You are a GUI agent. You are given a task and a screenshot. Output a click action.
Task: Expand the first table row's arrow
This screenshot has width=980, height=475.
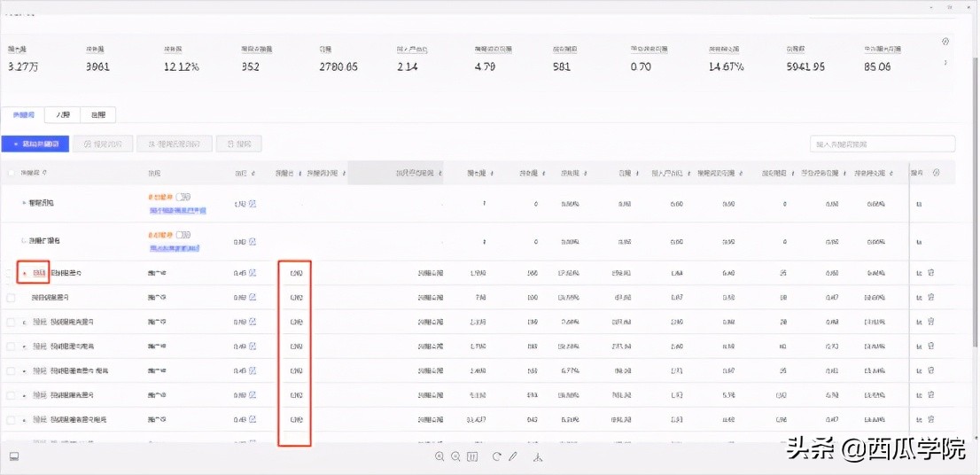coord(25,204)
